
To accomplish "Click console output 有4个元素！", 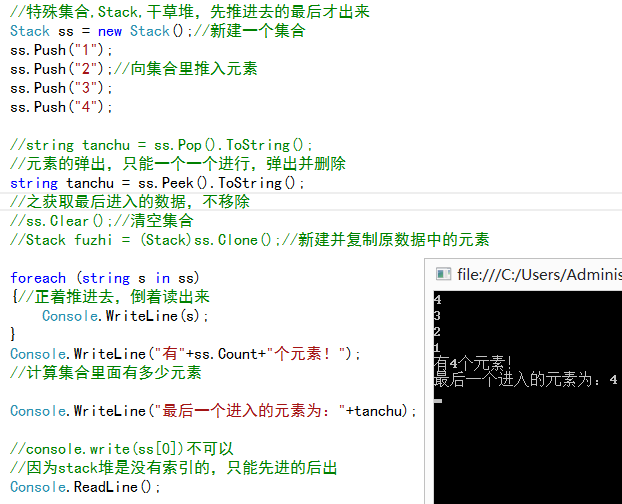I will (x=473, y=363).
